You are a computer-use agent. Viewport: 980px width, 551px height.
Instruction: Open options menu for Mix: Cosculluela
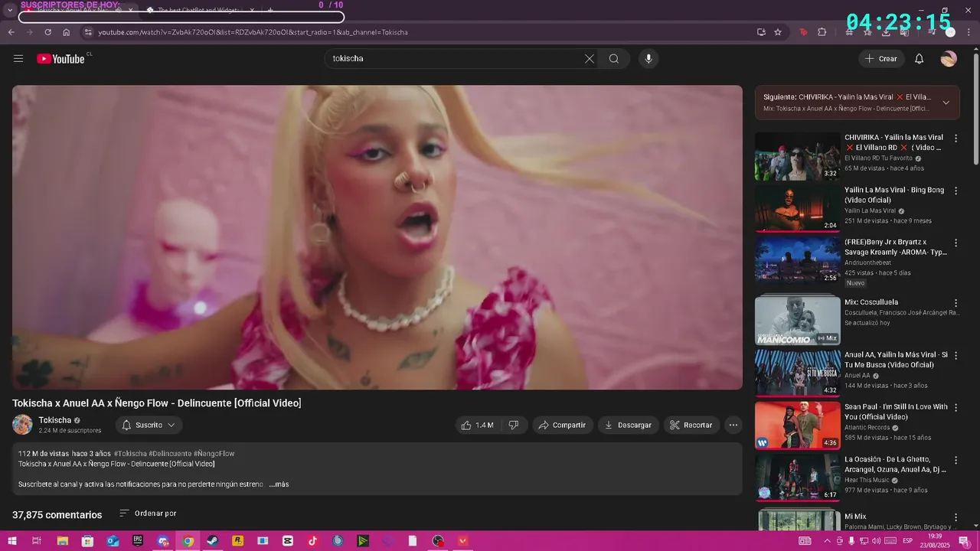click(955, 303)
